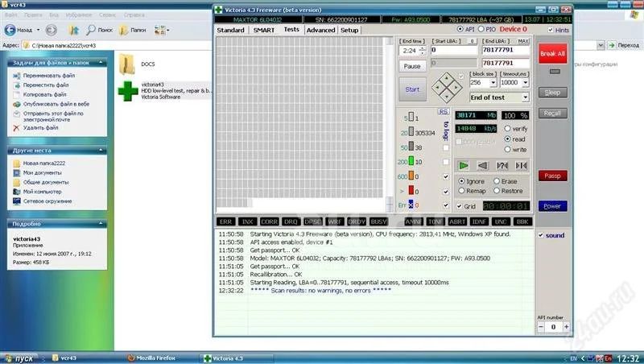
Task: Select the Ignore radio option
Action: (461, 181)
